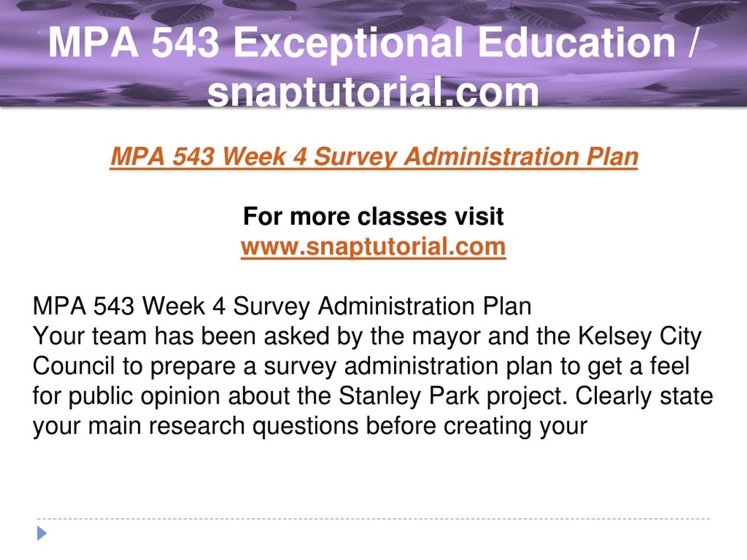Viewport: 747px width, 560px height.
Task: Click the slash after 'Education' in title
Action: click(x=691, y=43)
